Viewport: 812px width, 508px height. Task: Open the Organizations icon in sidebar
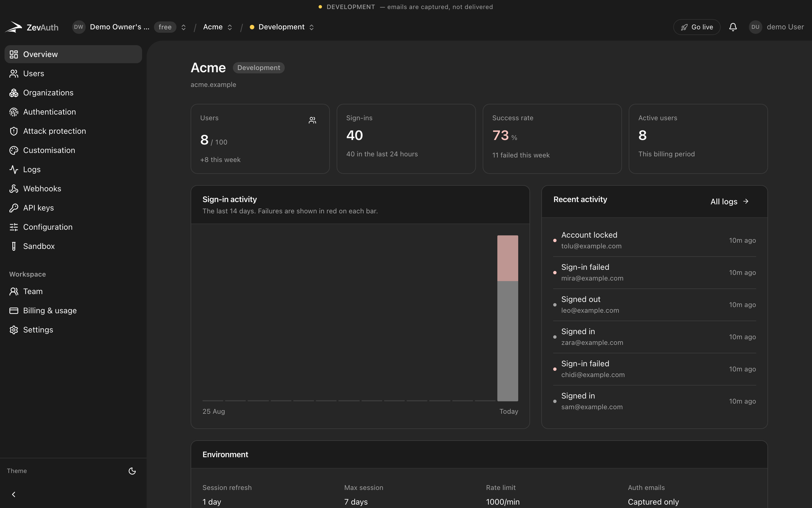[x=14, y=92]
